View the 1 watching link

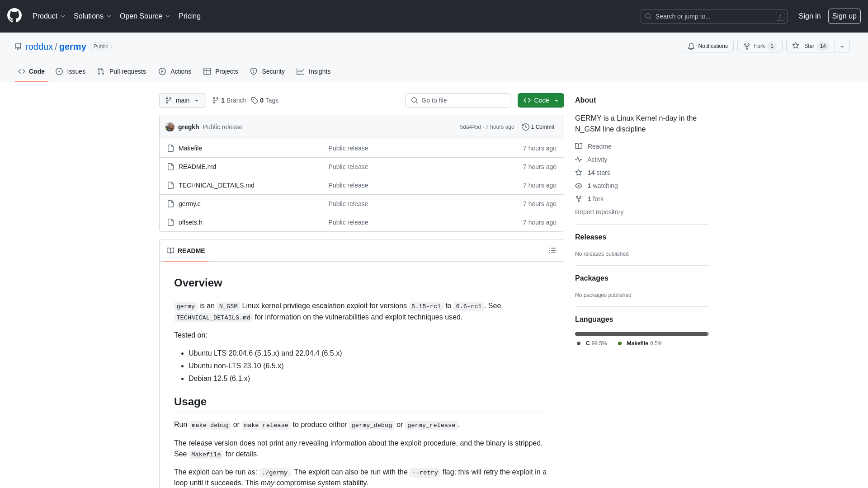click(x=596, y=186)
